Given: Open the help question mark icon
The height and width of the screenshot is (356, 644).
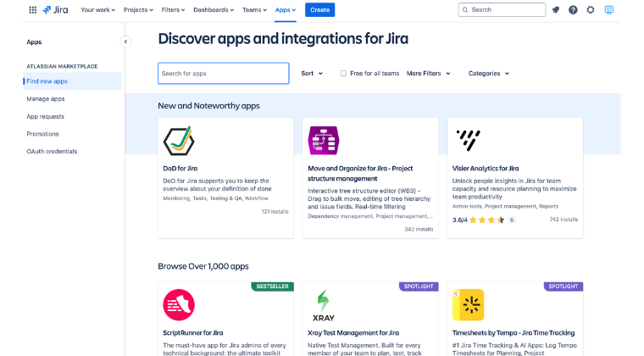Looking at the screenshot, I should click(x=573, y=10).
